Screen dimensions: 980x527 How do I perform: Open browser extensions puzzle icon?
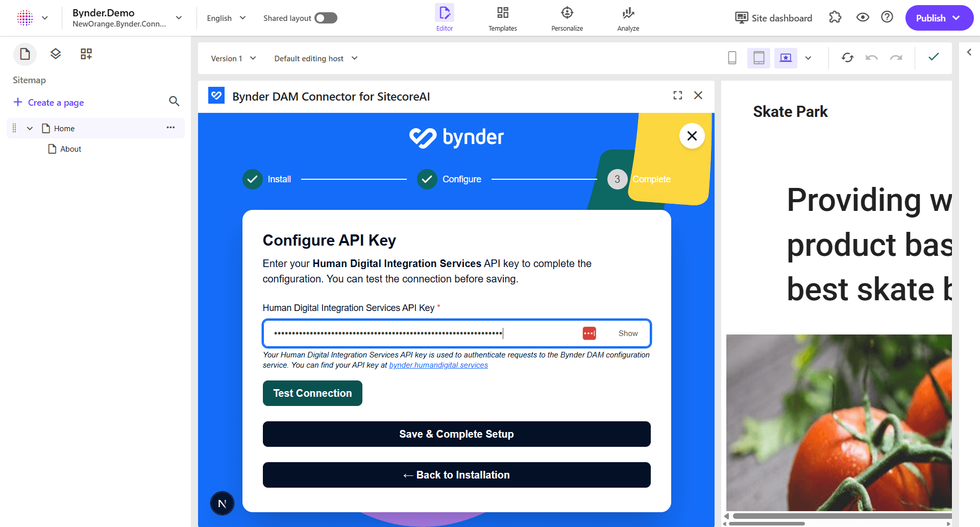tap(835, 17)
